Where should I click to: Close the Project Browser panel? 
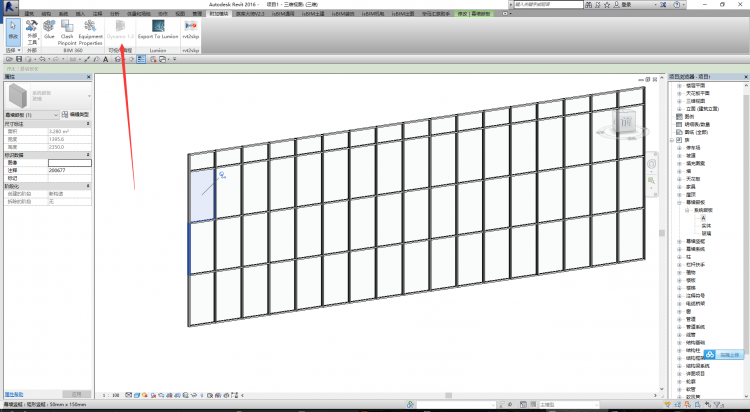tap(746, 77)
